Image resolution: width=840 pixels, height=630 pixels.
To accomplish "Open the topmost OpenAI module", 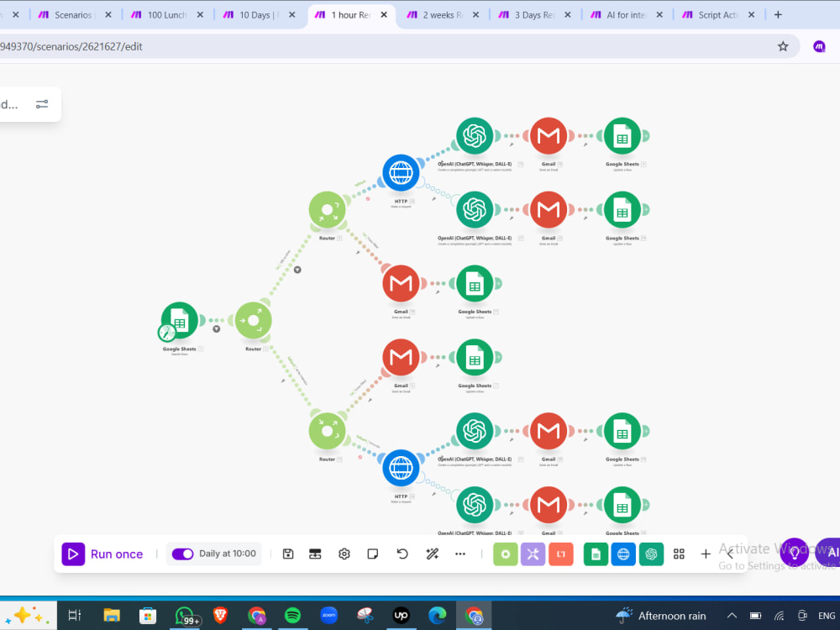I will pyautogui.click(x=475, y=136).
